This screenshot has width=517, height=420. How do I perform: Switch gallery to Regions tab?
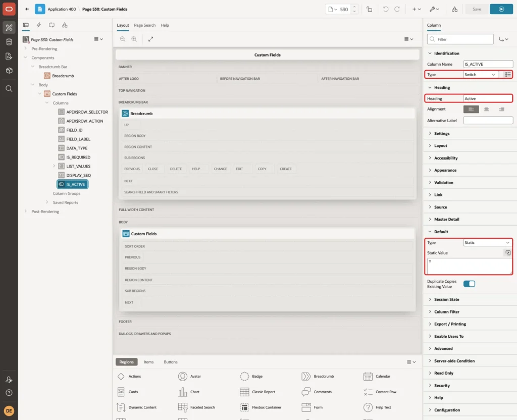(x=126, y=362)
